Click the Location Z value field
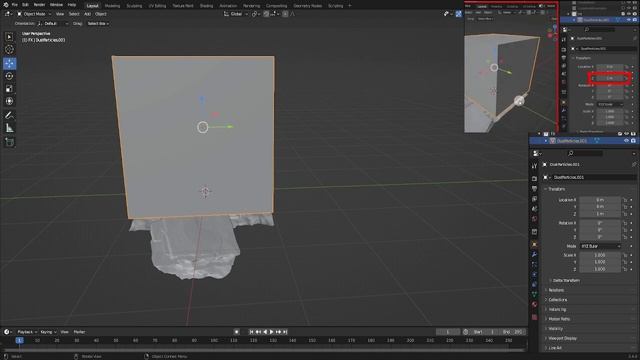Image resolution: width=640 pixels, height=360 pixels. tap(600, 214)
